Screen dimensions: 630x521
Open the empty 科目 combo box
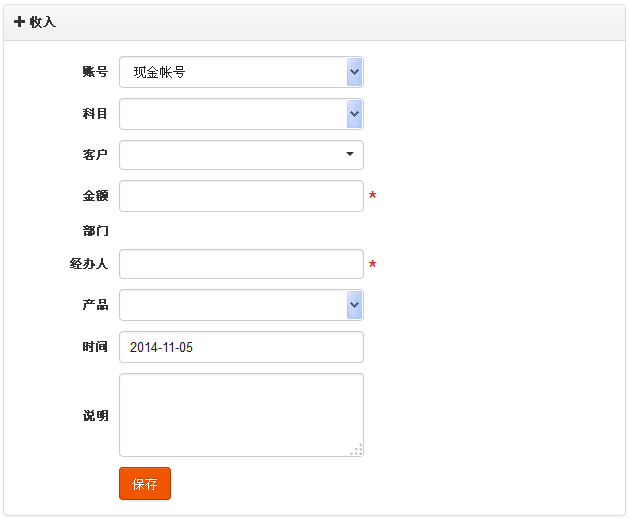[x=241, y=114]
